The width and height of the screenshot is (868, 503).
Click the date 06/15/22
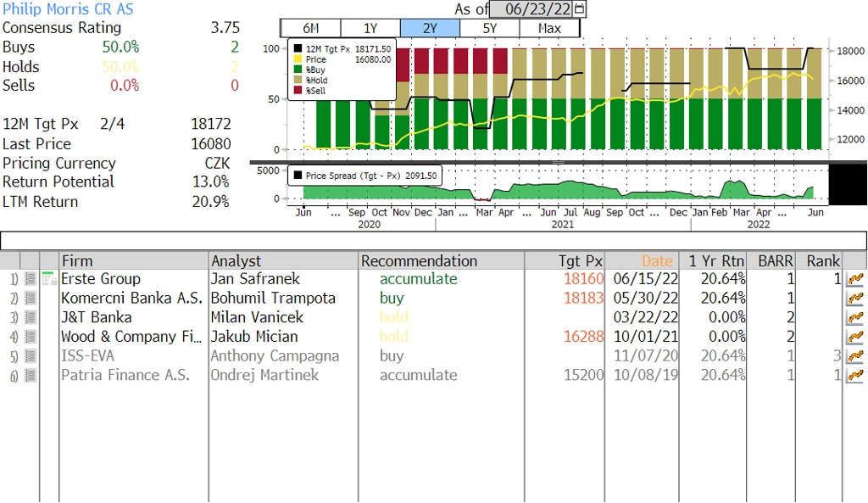(645, 279)
